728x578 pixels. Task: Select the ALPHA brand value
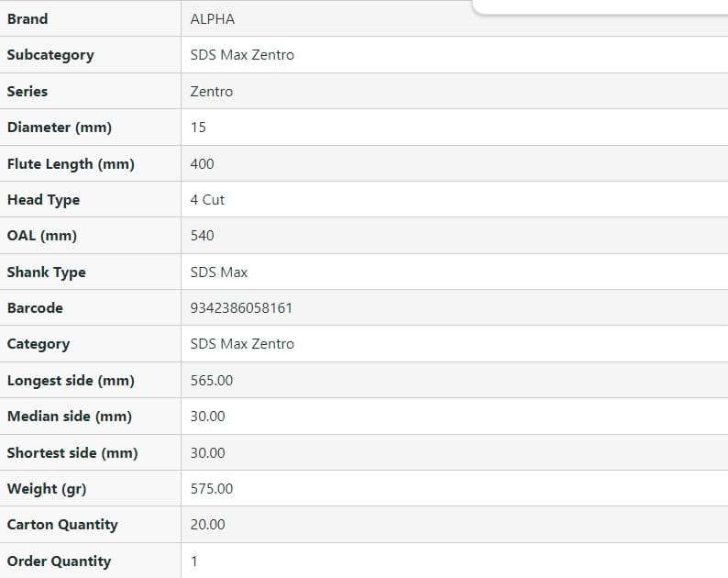pos(213,19)
